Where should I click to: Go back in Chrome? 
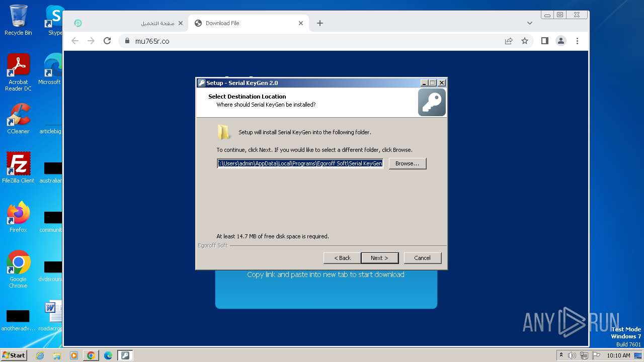click(75, 41)
